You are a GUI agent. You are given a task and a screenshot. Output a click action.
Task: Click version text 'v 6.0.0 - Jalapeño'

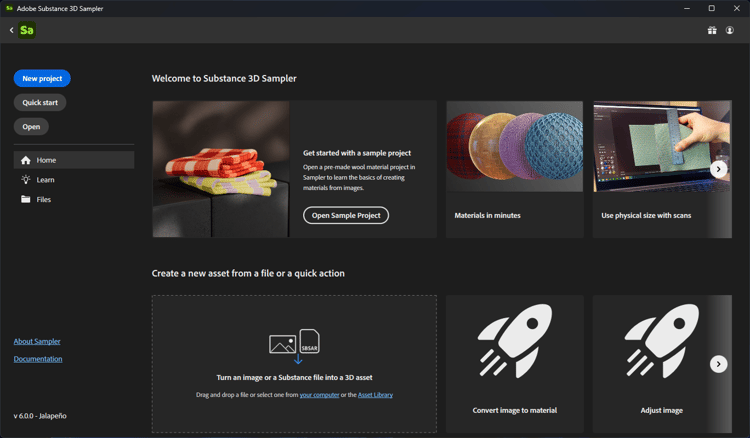pos(40,416)
